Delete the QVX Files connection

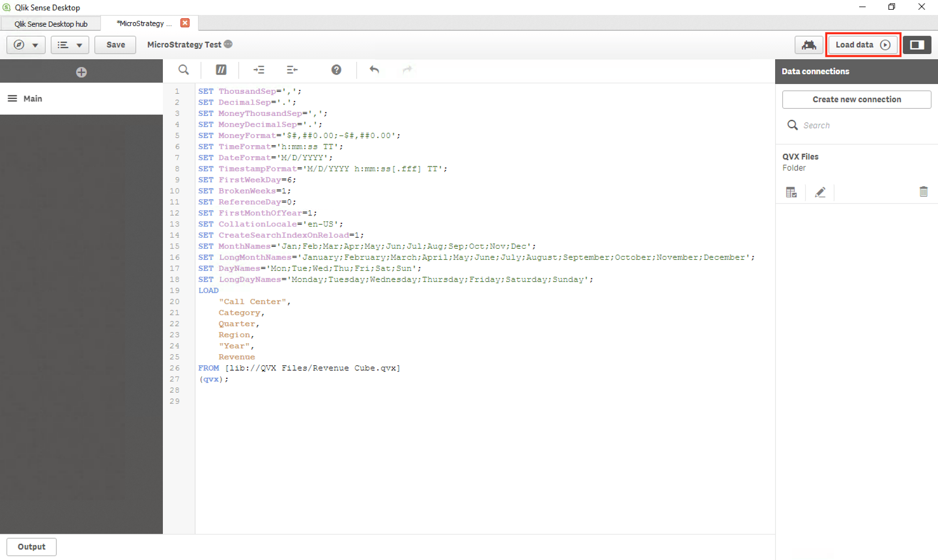coord(923,192)
